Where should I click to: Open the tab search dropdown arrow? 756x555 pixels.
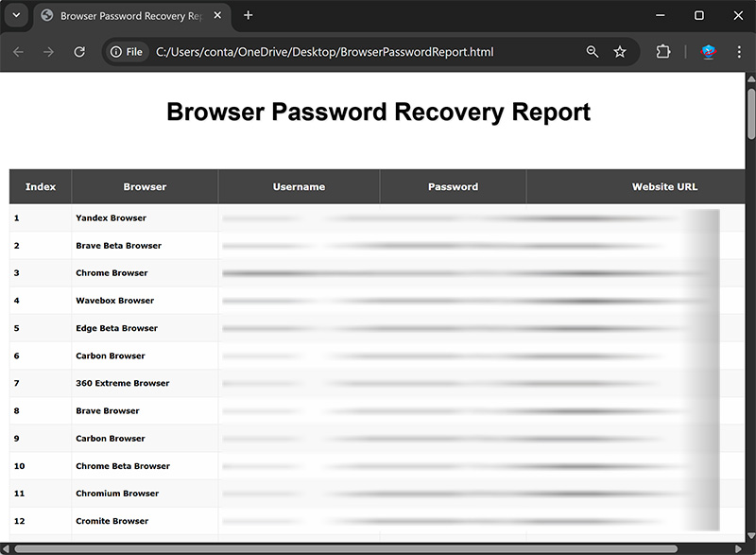(x=16, y=15)
